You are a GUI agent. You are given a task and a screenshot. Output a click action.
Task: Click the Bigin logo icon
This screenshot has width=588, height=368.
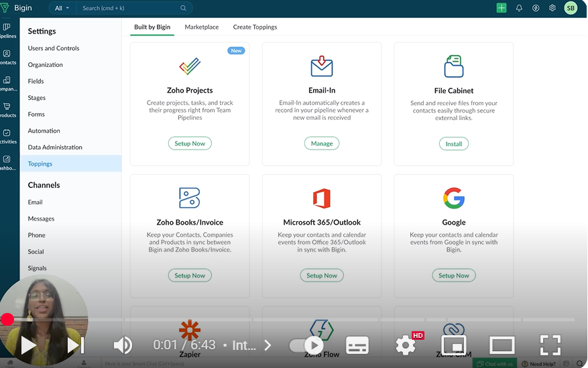tap(5, 8)
